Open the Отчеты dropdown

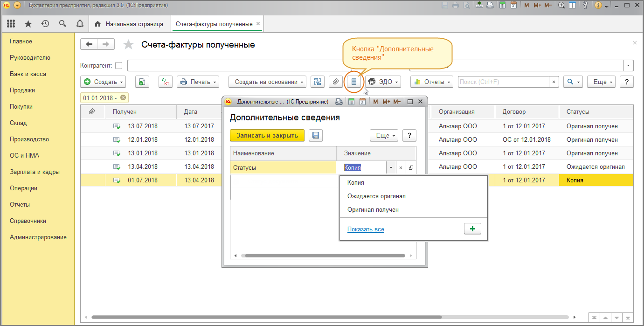pos(432,82)
